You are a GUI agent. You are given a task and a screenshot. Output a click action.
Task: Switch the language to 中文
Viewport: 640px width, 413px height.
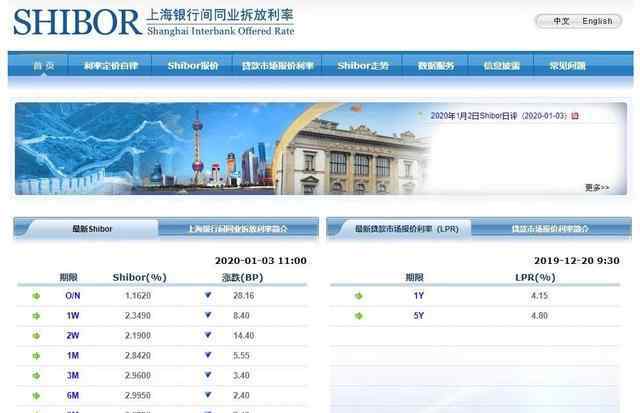click(x=561, y=21)
